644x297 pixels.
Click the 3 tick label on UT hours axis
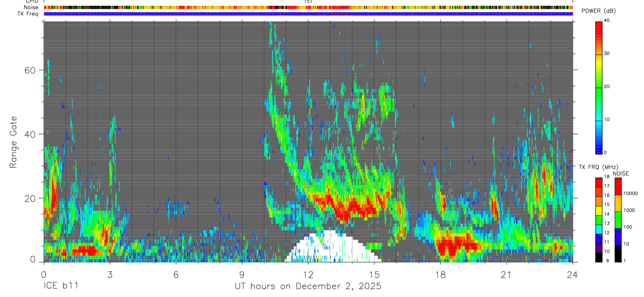[x=110, y=274]
